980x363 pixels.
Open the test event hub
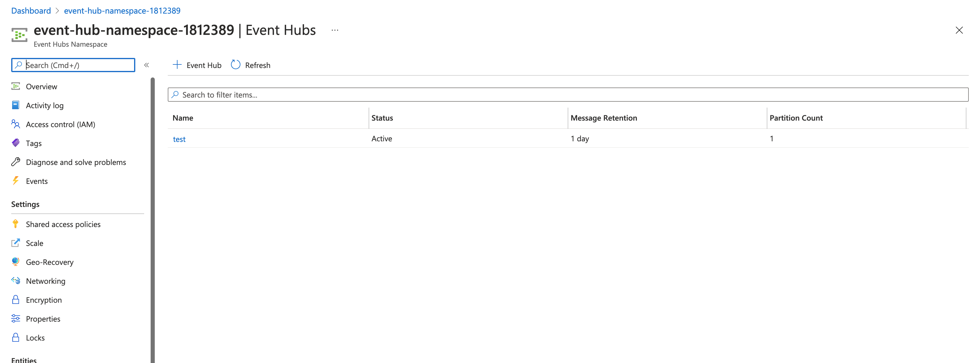pos(179,139)
